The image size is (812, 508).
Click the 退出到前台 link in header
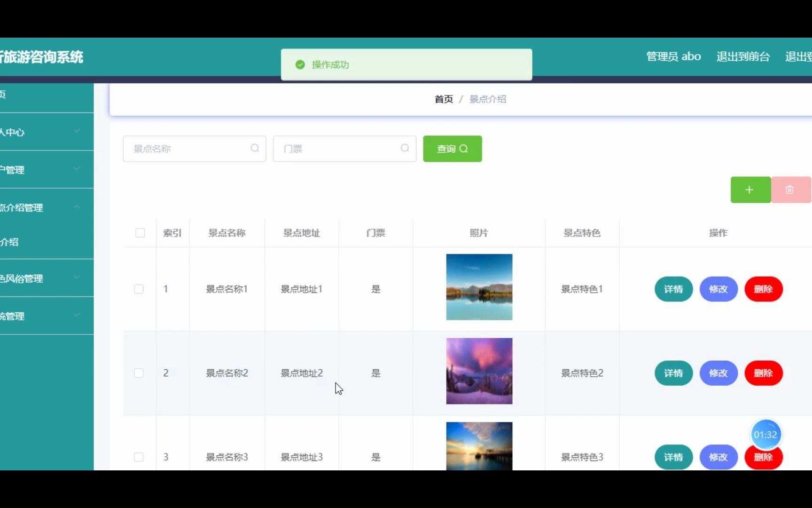(x=743, y=56)
